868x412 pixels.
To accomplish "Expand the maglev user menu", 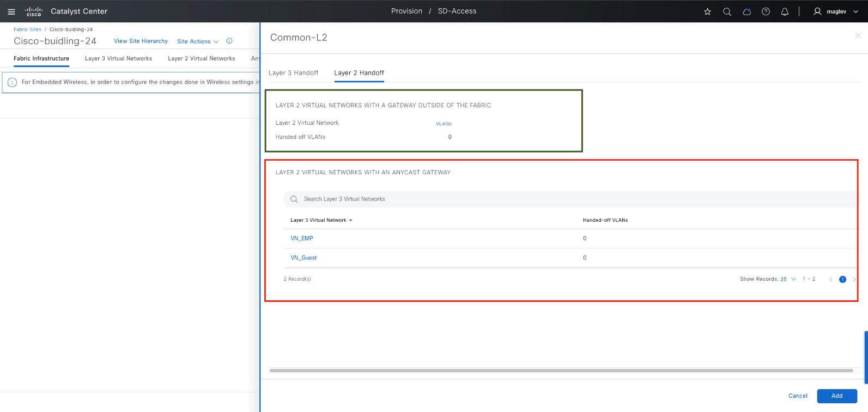I will click(836, 11).
